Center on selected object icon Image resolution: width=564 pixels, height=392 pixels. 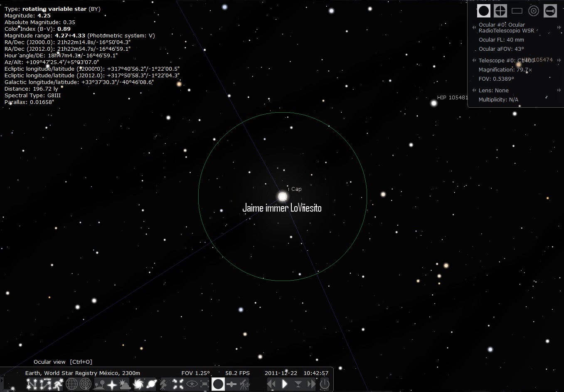pos(178,385)
